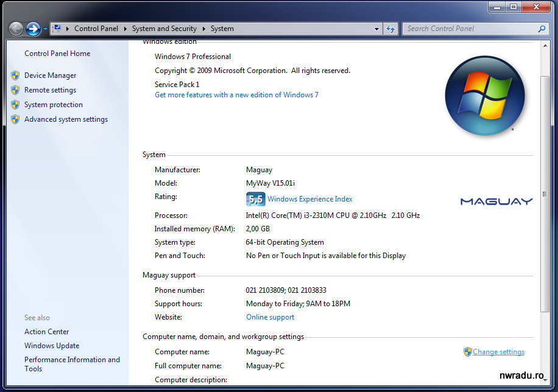Click the Windows logo orb image
Screen dimensions: 558x392
485,96
